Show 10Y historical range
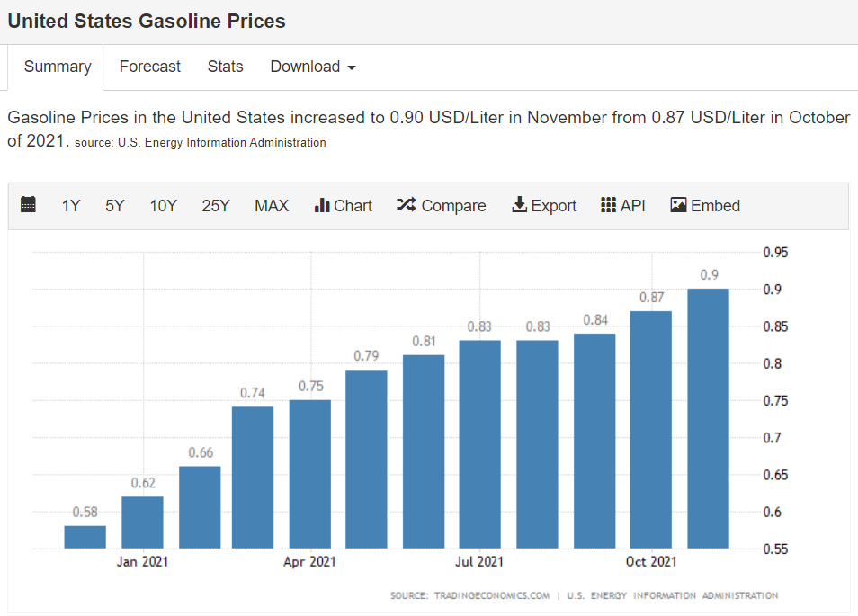 [163, 206]
